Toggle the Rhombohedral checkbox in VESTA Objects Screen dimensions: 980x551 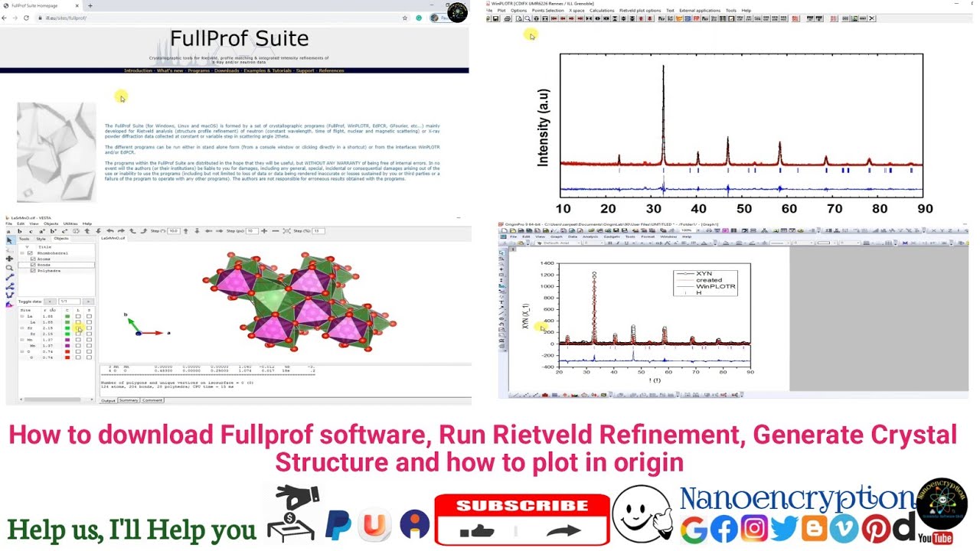30,253
